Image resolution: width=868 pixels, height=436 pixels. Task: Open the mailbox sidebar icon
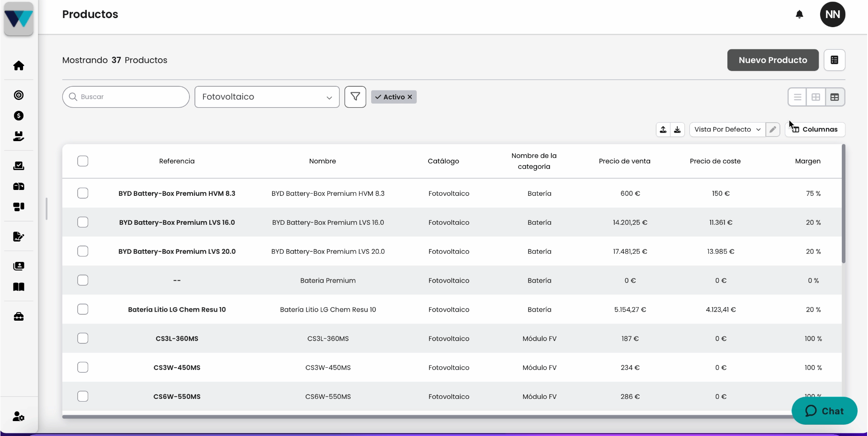point(19,186)
